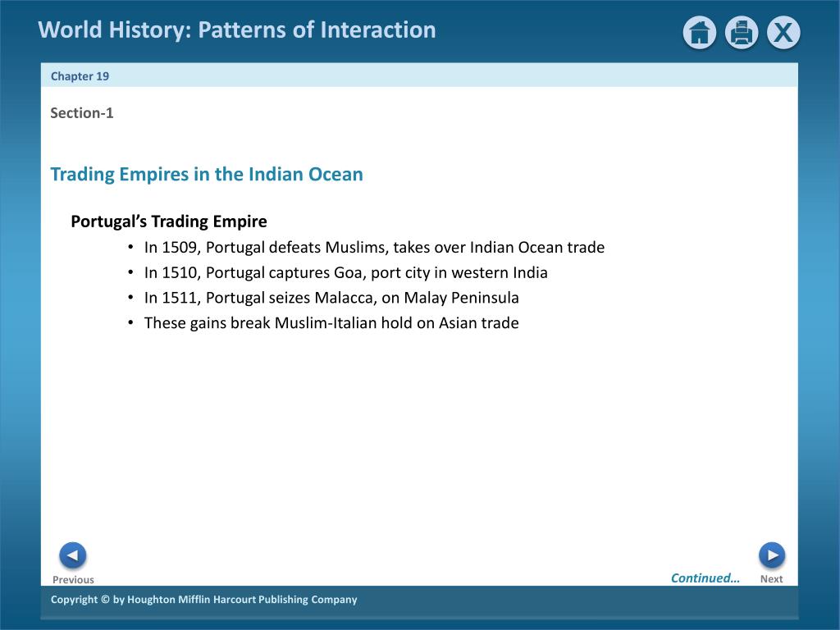Select the bullet about 1510 Portugal captures Goa
The width and height of the screenshot is (840, 630).
[x=345, y=272]
